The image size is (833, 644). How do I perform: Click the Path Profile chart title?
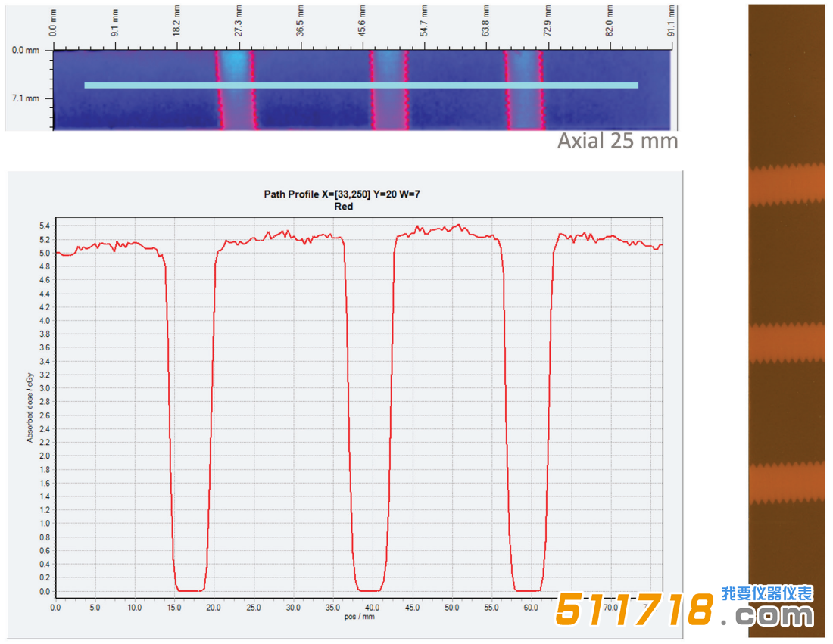tap(342, 194)
